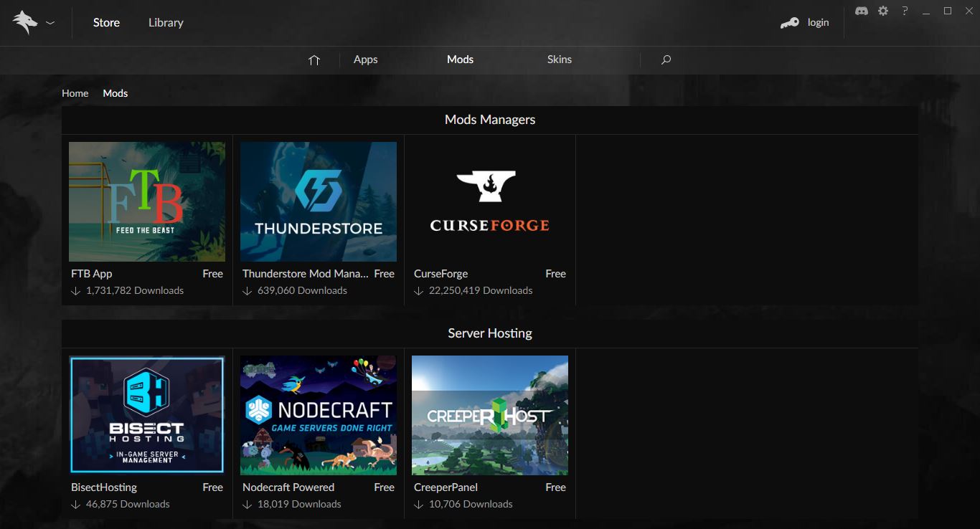This screenshot has width=980, height=529.
Task: Click the BisectHosting title text
Action: [104, 487]
